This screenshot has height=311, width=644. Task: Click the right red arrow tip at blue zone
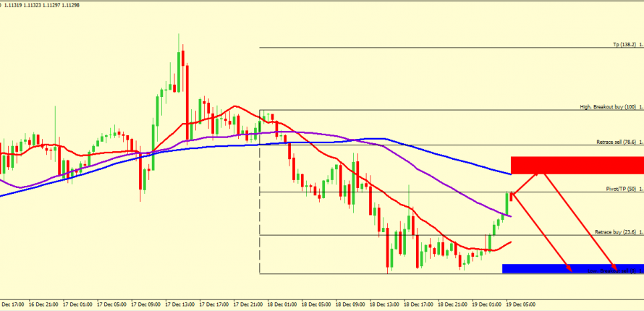tap(614, 269)
